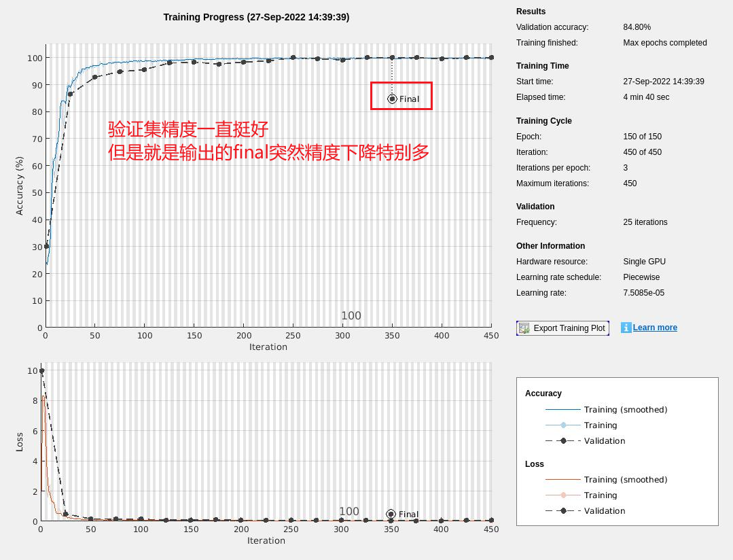Viewport: 733px width, 560px height.
Task: Click the Export Training Plot button
Action: point(562,328)
